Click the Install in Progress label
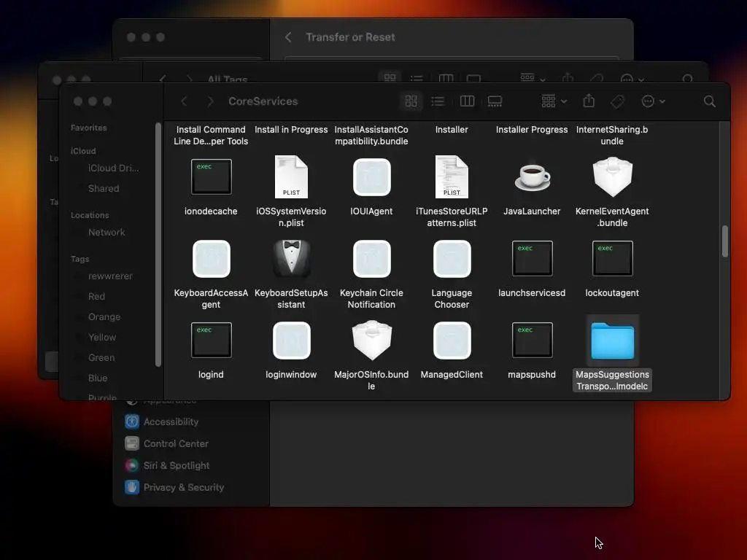This screenshot has width=747, height=560. 291,130
